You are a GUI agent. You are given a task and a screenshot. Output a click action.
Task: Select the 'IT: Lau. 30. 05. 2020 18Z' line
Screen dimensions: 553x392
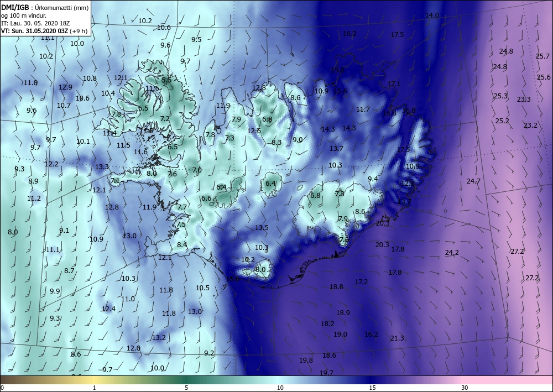tap(34, 23)
